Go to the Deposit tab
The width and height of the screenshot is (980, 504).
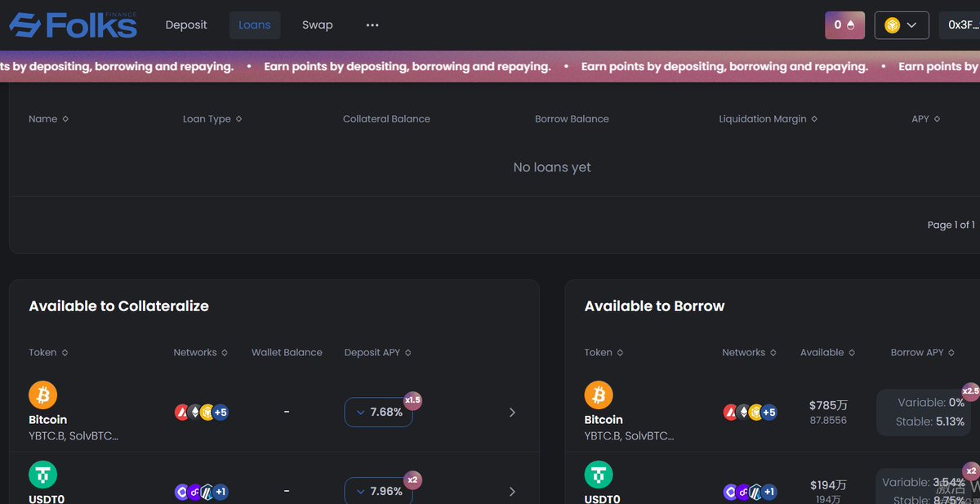click(186, 25)
